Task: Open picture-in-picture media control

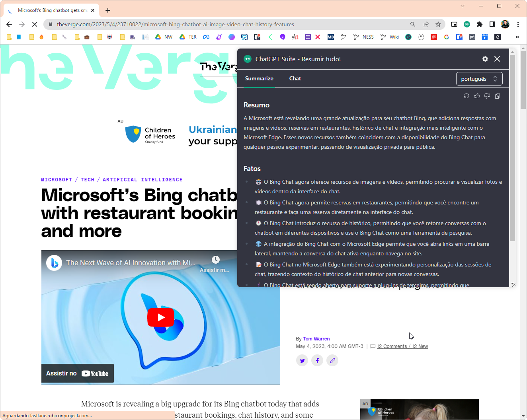Action: coord(454,24)
